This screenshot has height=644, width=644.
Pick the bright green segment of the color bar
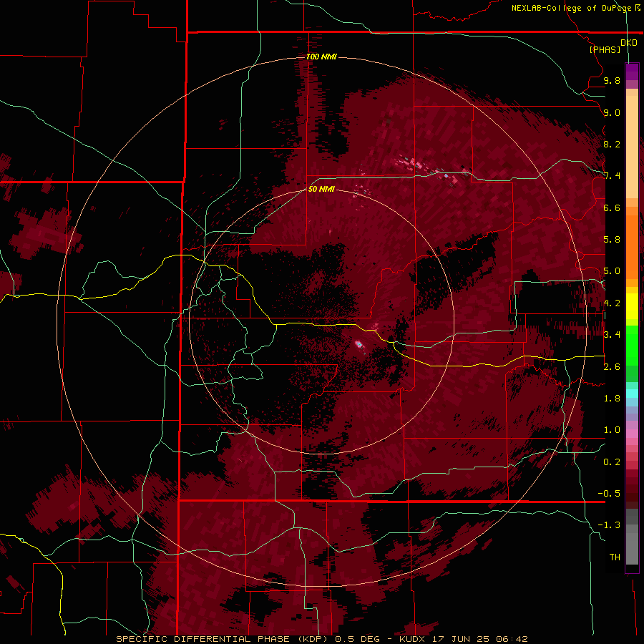632,345
